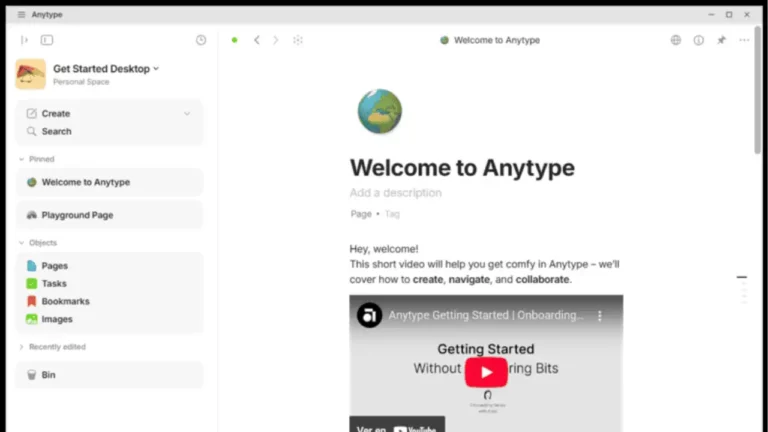This screenshot has width=768, height=432.
Task: Click the Welcome to Anytype page title
Action: click(x=462, y=168)
